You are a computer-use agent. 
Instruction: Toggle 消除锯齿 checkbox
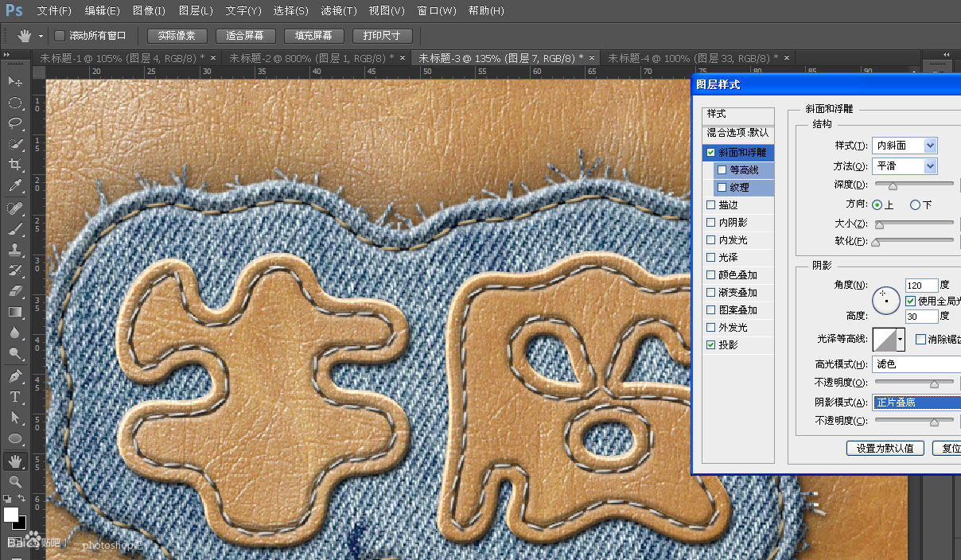click(920, 339)
